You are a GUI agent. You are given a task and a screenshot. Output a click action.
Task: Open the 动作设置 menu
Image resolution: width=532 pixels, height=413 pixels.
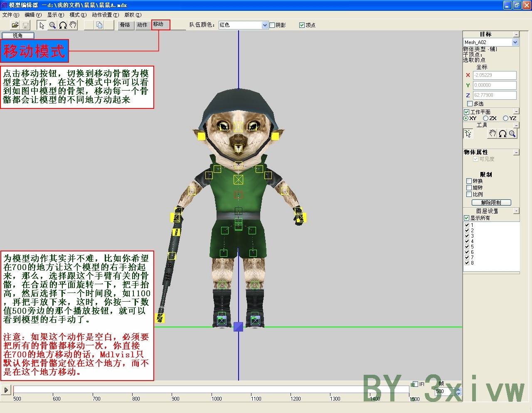105,15
